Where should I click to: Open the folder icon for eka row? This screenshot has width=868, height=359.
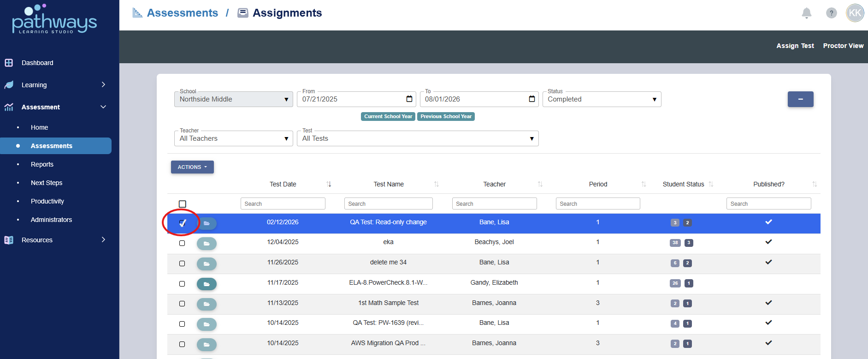[207, 243]
